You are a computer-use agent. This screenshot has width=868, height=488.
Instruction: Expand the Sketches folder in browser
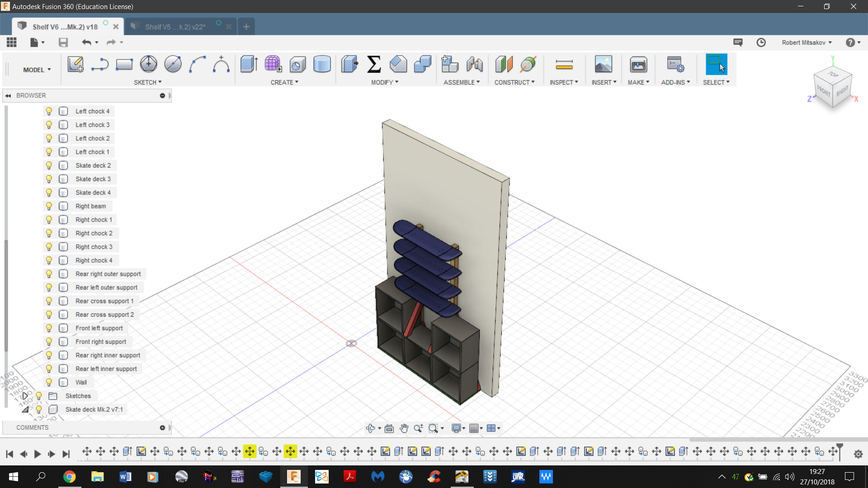coord(25,396)
